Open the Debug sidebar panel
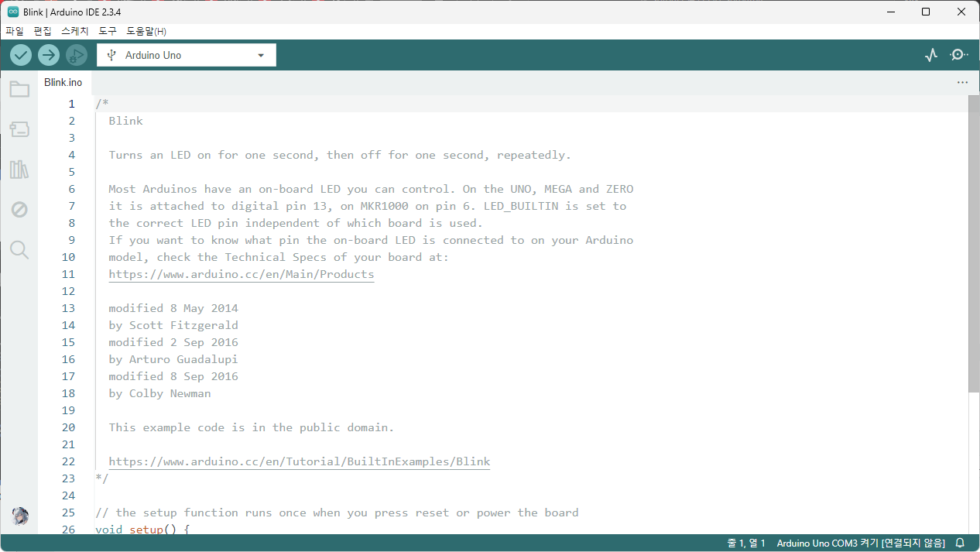The image size is (980, 552). (x=19, y=210)
